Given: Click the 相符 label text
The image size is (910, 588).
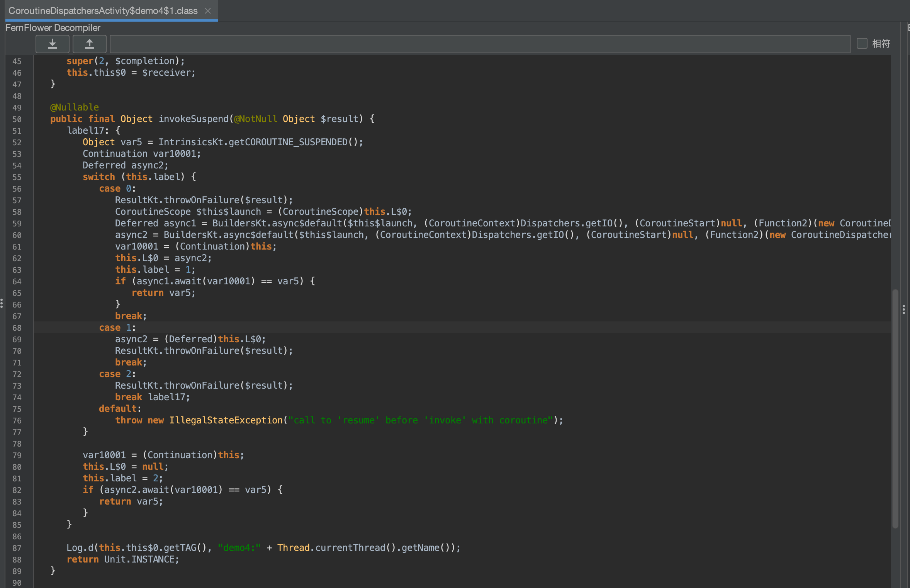Looking at the screenshot, I should pyautogui.click(x=881, y=44).
